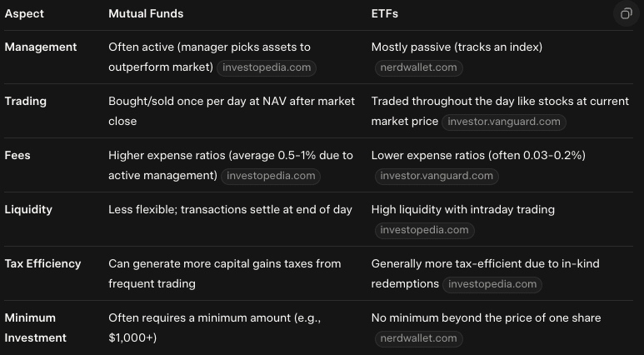Screen dimensions: 644x355
Task: Open investopedia.com source for mutual fund fees
Action: click(x=272, y=176)
